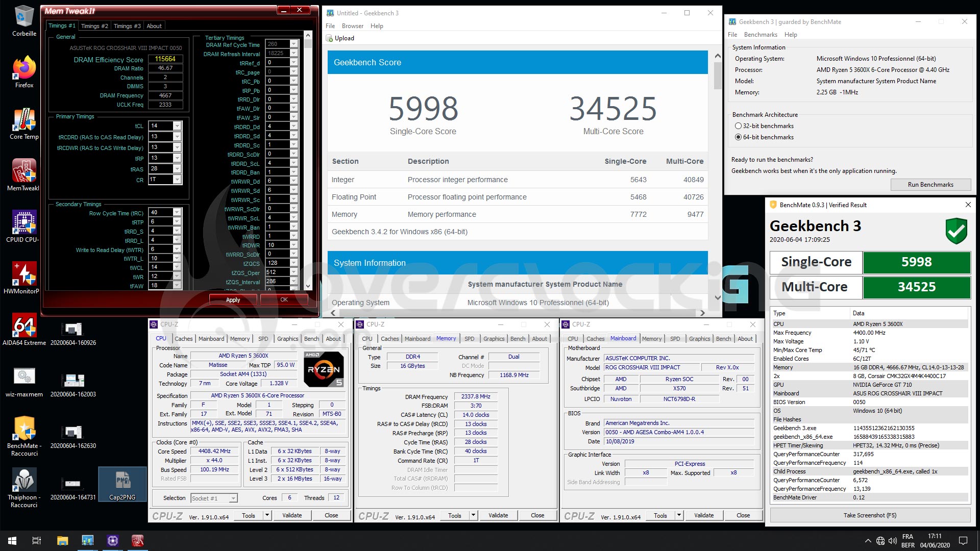This screenshot has width=980, height=551.
Task: Open the 20200604-160926 screenshot file
Action: click(73, 334)
